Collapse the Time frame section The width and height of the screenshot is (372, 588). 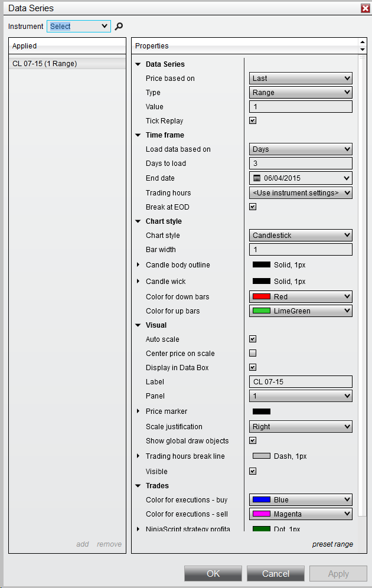click(138, 135)
